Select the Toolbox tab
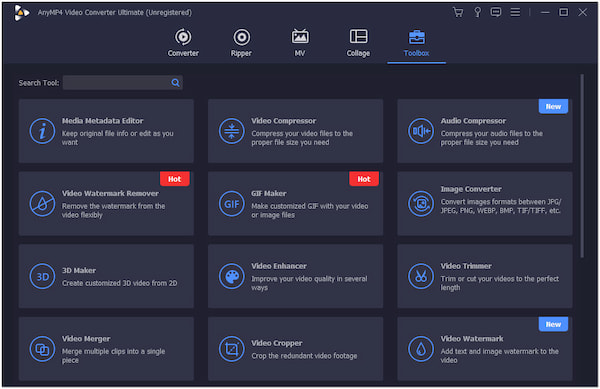 click(416, 43)
